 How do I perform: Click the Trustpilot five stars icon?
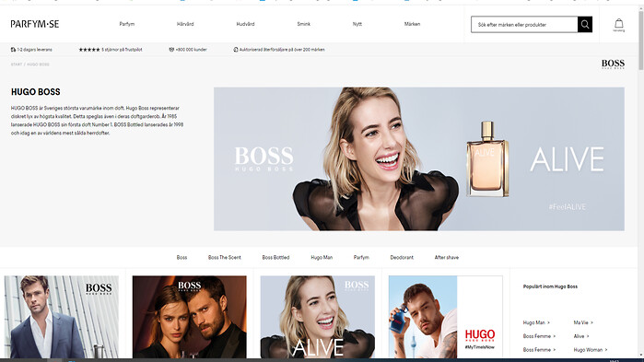coord(89,50)
